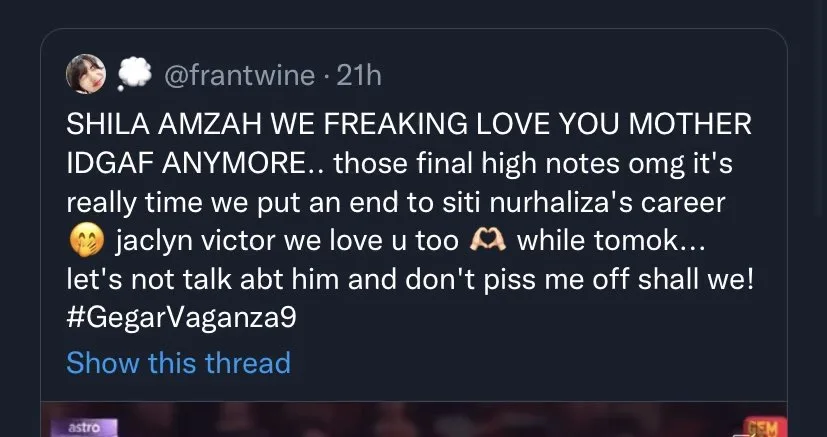
Task: Open the @frantwine handle link
Action: click(x=245, y=75)
